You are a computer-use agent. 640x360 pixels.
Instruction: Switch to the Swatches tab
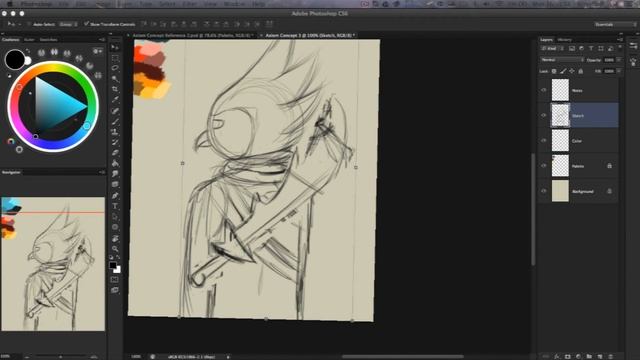click(x=49, y=40)
